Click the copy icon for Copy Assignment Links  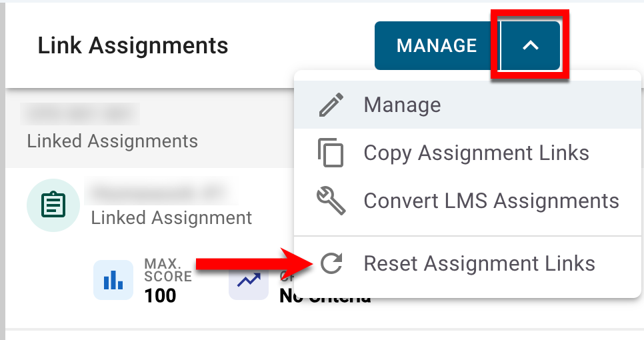click(331, 153)
